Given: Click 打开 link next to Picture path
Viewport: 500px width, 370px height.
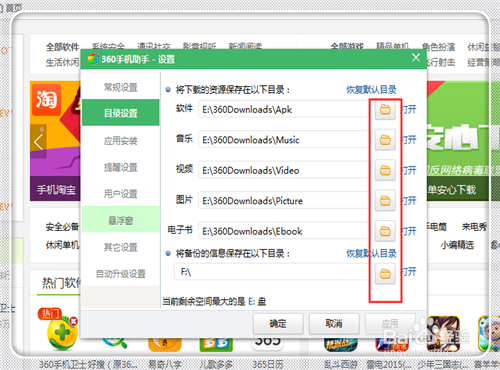Looking at the screenshot, I should click(x=409, y=201).
